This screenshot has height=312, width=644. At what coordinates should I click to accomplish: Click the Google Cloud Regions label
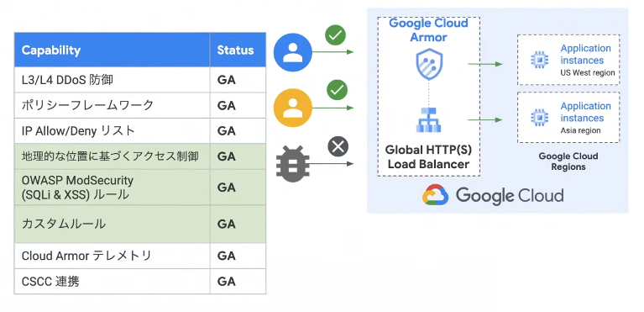(x=568, y=161)
